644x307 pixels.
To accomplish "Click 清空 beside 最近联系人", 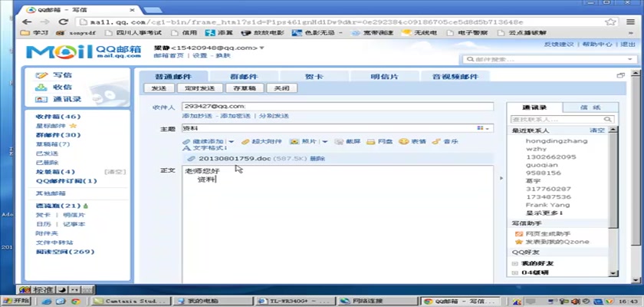I will (x=597, y=130).
